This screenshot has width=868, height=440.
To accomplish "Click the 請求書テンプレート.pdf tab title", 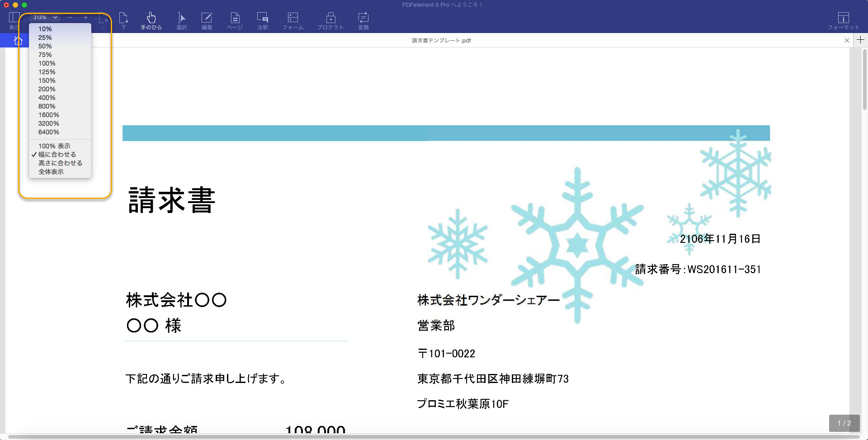I will coord(441,40).
